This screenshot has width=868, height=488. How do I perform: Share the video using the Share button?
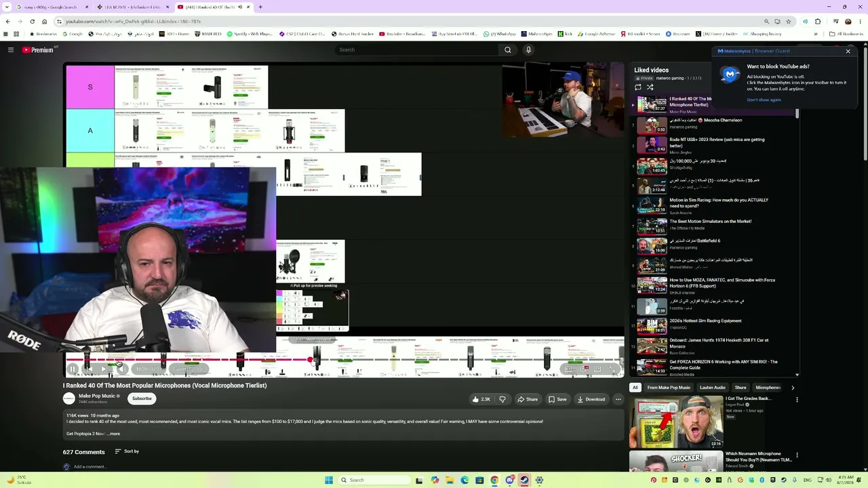click(x=527, y=399)
